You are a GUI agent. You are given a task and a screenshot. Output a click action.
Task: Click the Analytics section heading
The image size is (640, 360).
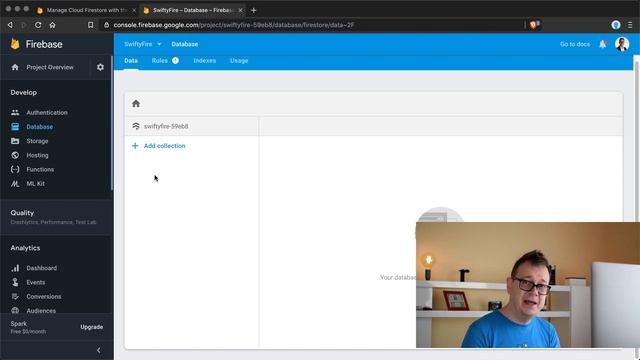pos(25,248)
